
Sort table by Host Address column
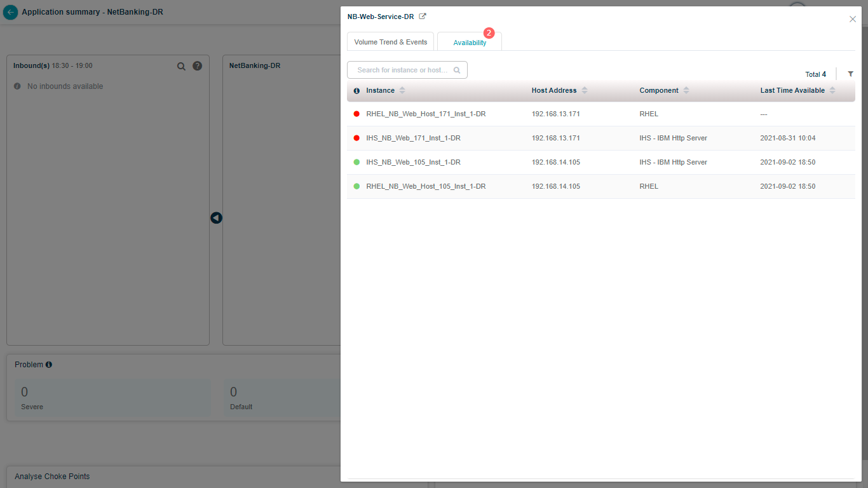tap(585, 91)
